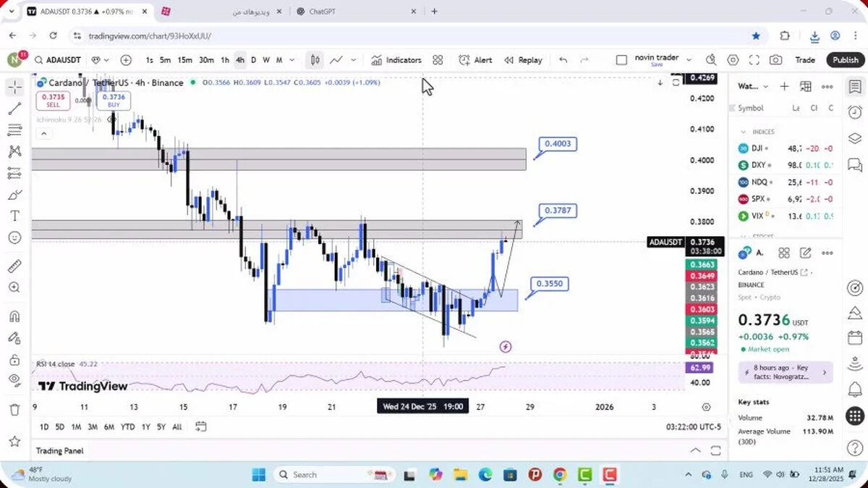This screenshot has height=488, width=868.
Task: Select the ruler measure tool
Action: [14, 266]
